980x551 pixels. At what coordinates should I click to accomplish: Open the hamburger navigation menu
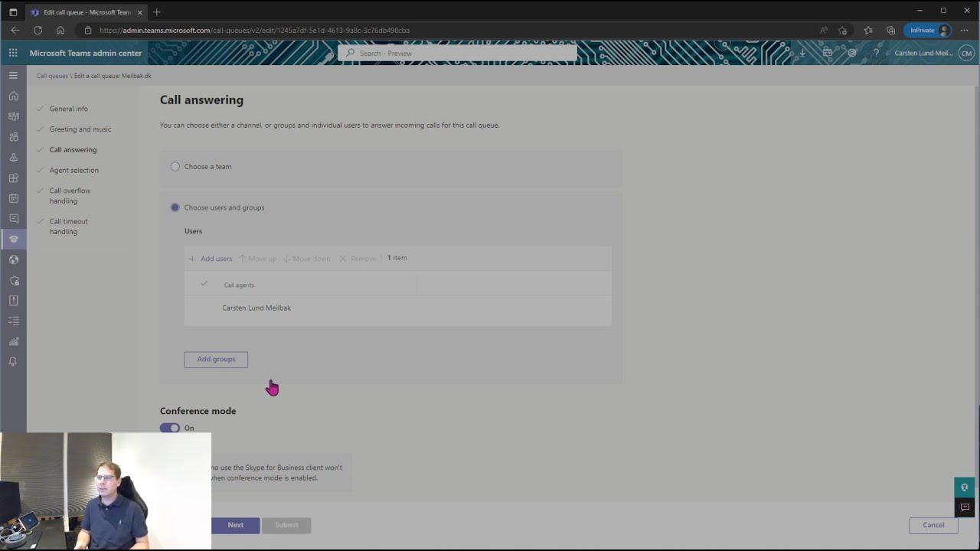point(13,76)
